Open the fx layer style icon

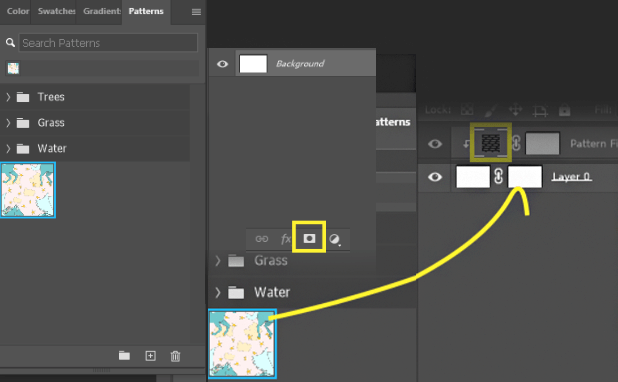285,239
